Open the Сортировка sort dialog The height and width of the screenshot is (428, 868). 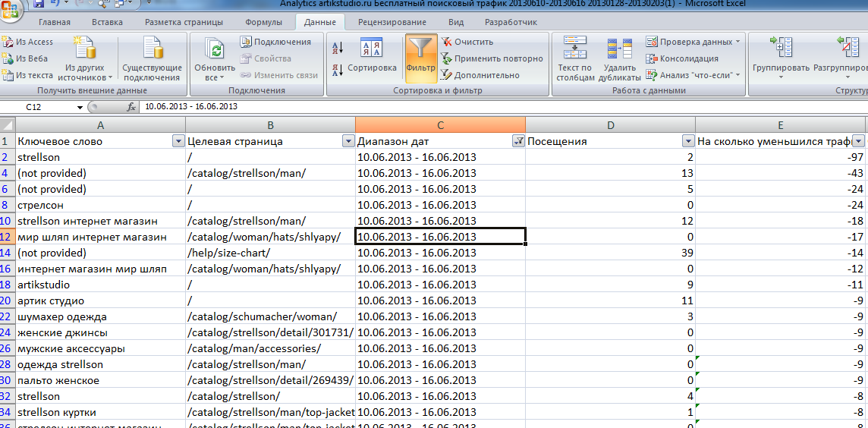(372, 55)
